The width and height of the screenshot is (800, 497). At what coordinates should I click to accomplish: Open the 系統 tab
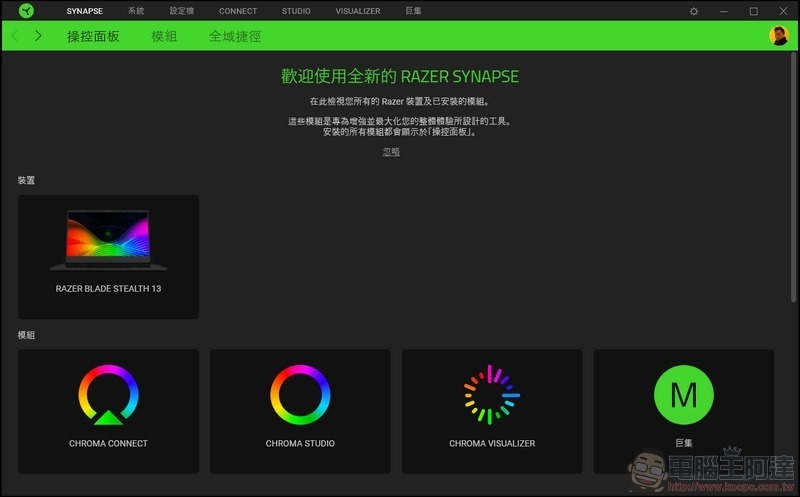[136, 11]
